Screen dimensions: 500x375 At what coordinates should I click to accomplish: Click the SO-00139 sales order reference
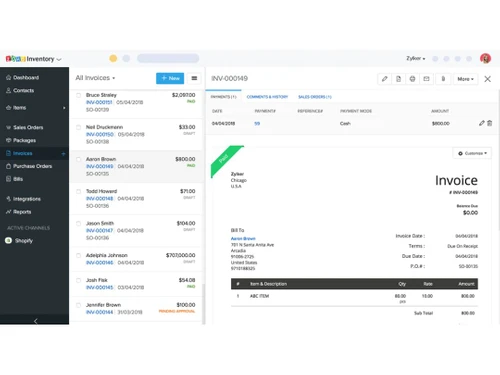[97, 110]
